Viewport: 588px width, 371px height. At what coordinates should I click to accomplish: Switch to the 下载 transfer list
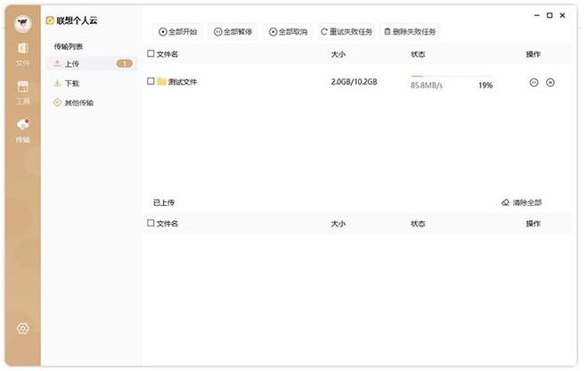[72, 83]
